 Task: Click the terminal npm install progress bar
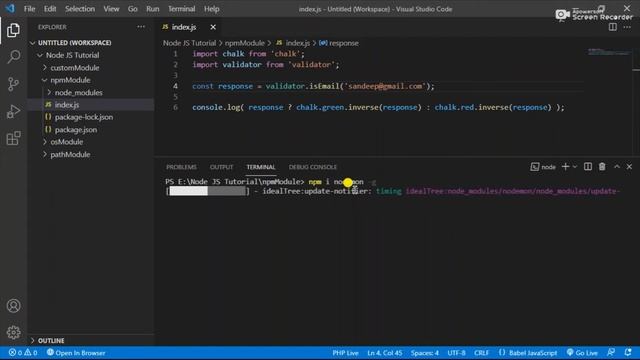coord(207,191)
